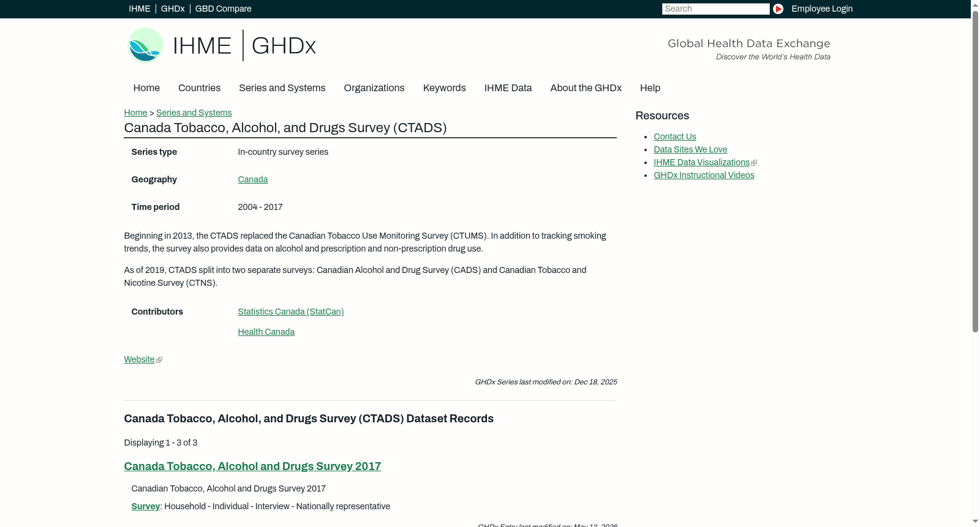The width and height of the screenshot is (980, 527).
Task: Click the IHME leaf logo icon
Action: (x=145, y=45)
